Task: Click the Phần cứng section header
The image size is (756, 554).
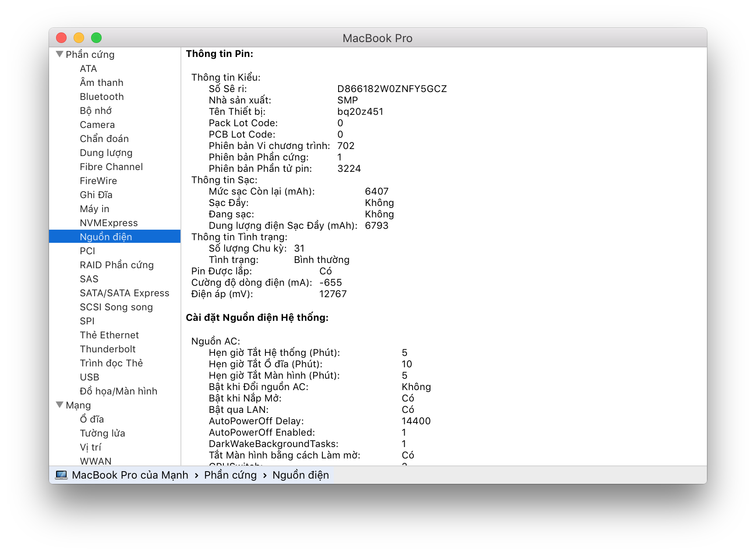Action: tap(90, 55)
